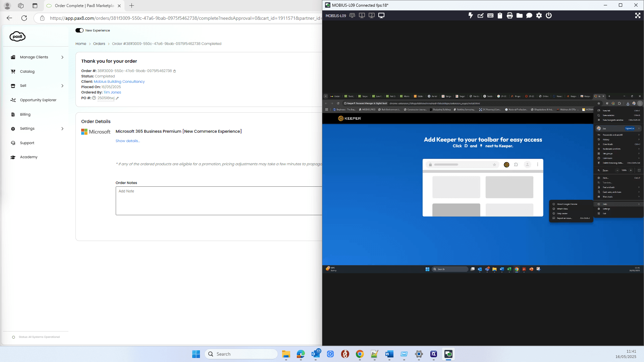
Task: Click the PO # help question mark icon
Action: pyautogui.click(x=94, y=98)
